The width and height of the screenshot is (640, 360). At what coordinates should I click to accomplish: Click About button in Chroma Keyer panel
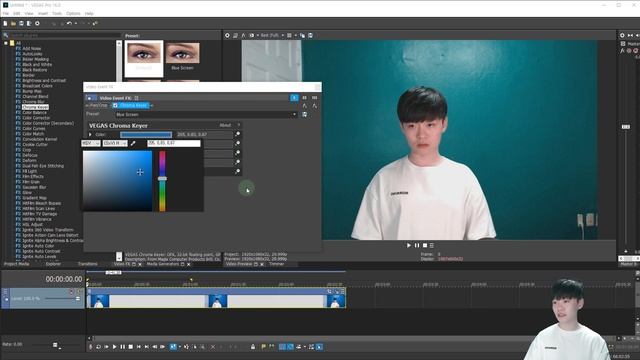point(225,125)
